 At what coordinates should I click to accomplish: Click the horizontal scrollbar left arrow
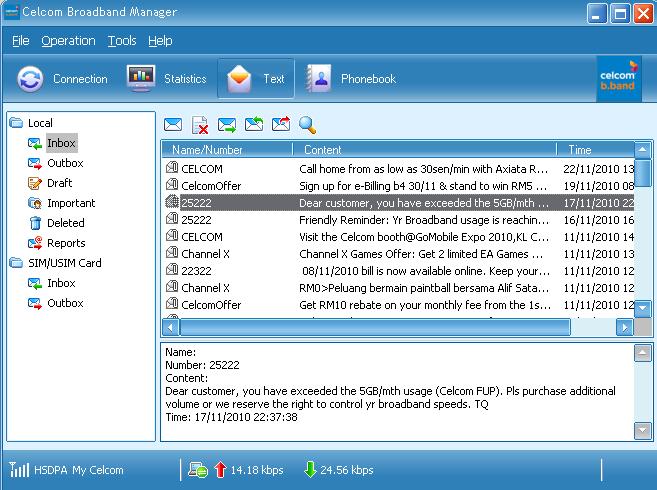171,327
